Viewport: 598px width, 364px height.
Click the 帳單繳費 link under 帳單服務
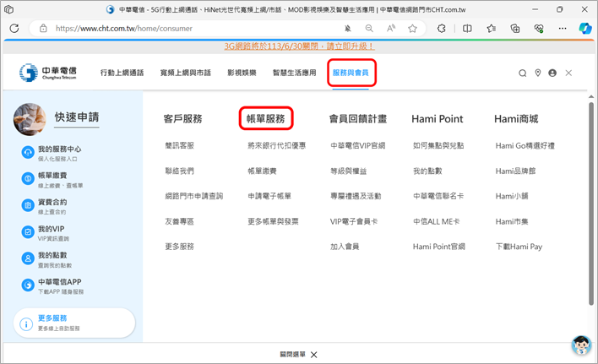[x=261, y=171]
